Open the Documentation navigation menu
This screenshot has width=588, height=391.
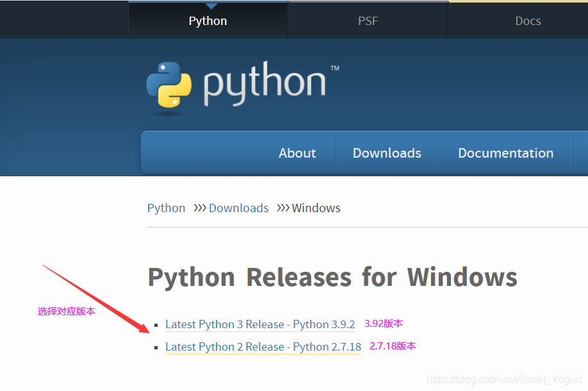pyautogui.click(x=506, y=153)
